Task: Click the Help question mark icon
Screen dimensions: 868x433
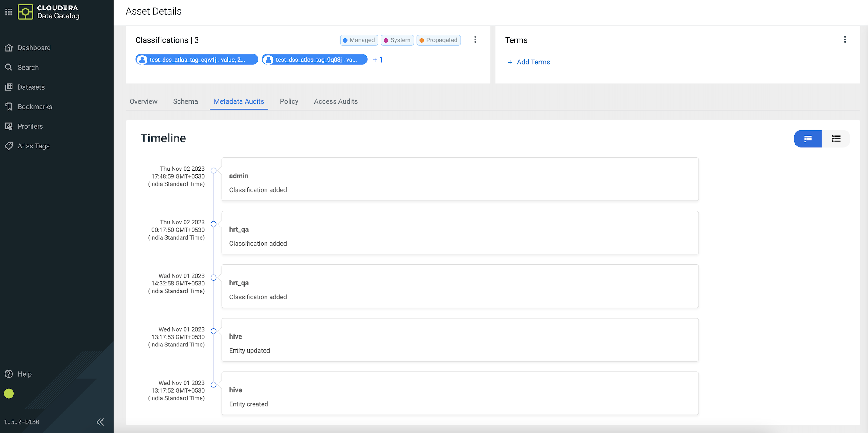Action: tap(9, 374)
